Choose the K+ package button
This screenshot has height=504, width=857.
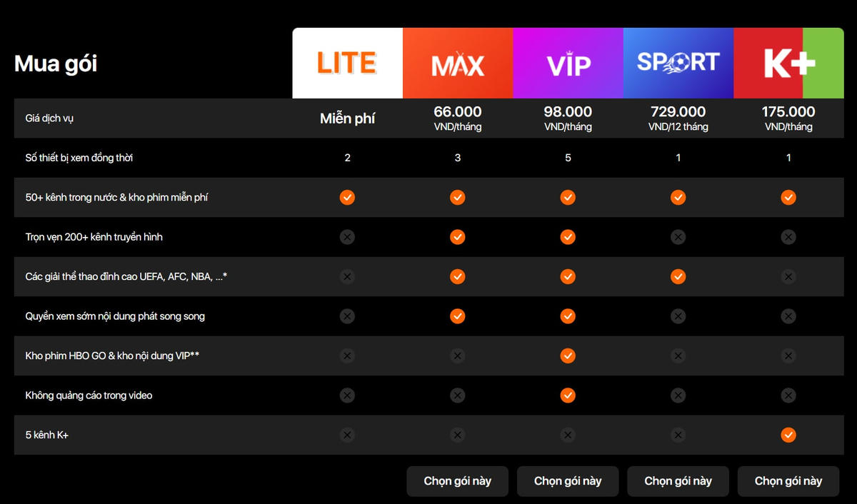point(788,481)
